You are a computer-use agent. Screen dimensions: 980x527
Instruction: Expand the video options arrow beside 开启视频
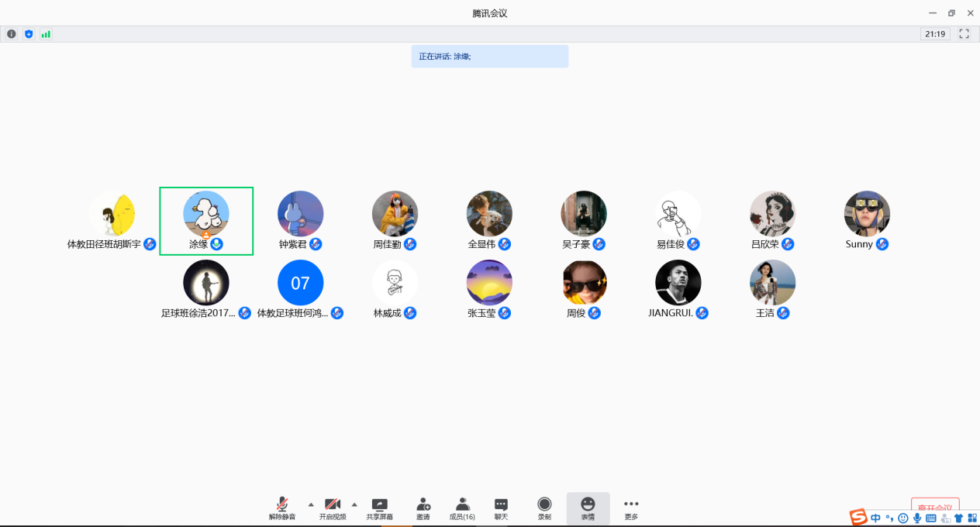[355, 504]
